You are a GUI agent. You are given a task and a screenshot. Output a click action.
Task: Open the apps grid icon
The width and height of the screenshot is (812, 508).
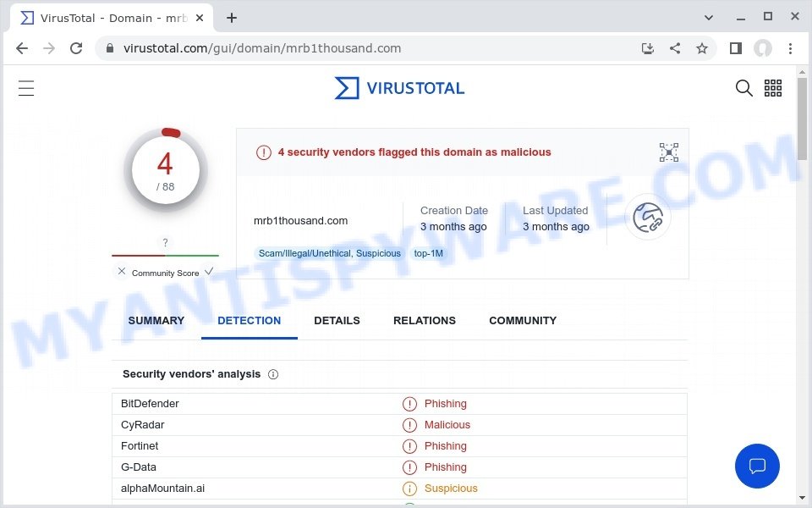pyautogui.click(x=772, y=88)
